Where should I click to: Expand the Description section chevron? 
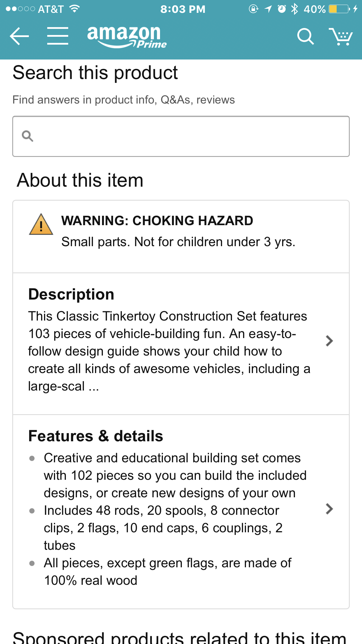point(329,341)
